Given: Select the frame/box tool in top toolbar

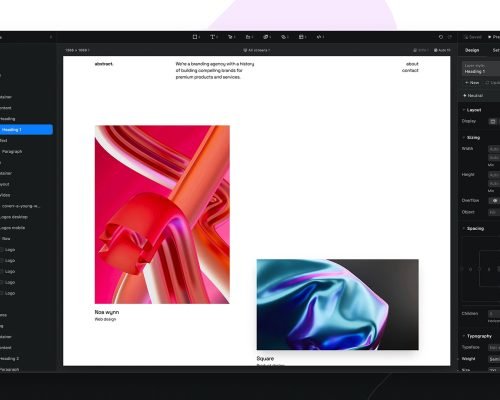Looking at the screenshot, I should tap(195, 37).
